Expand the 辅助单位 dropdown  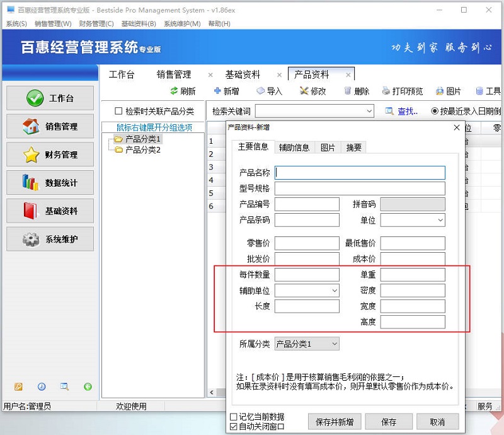click(335, 291)
